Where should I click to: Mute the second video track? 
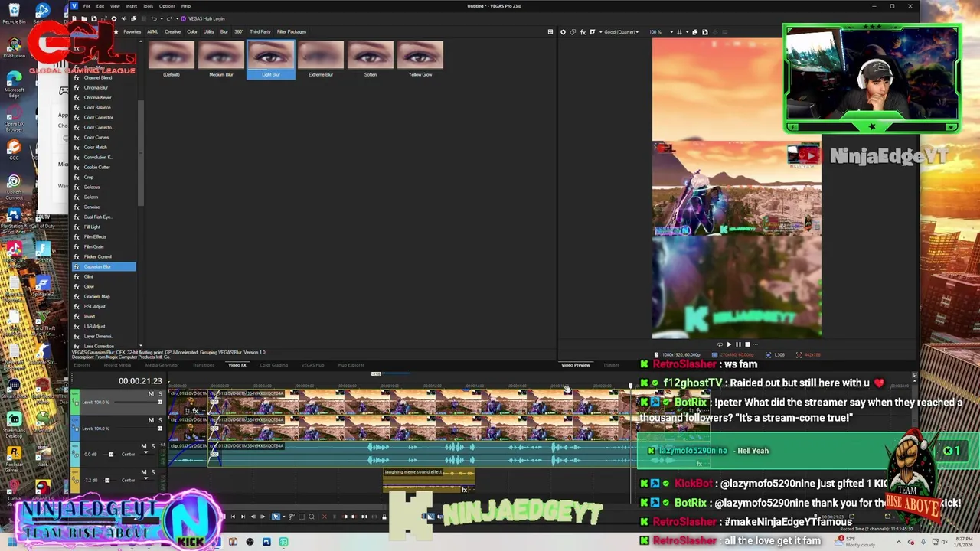(151, 420)
